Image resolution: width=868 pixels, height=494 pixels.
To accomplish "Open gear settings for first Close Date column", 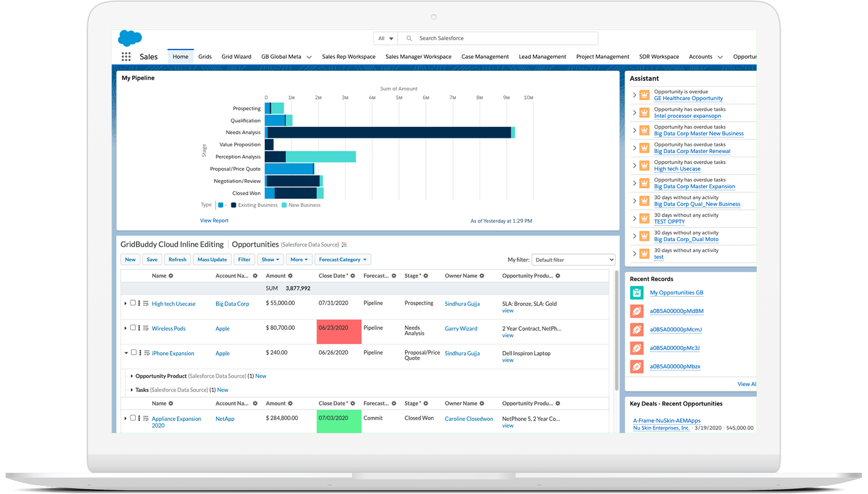I will [353, 276].
